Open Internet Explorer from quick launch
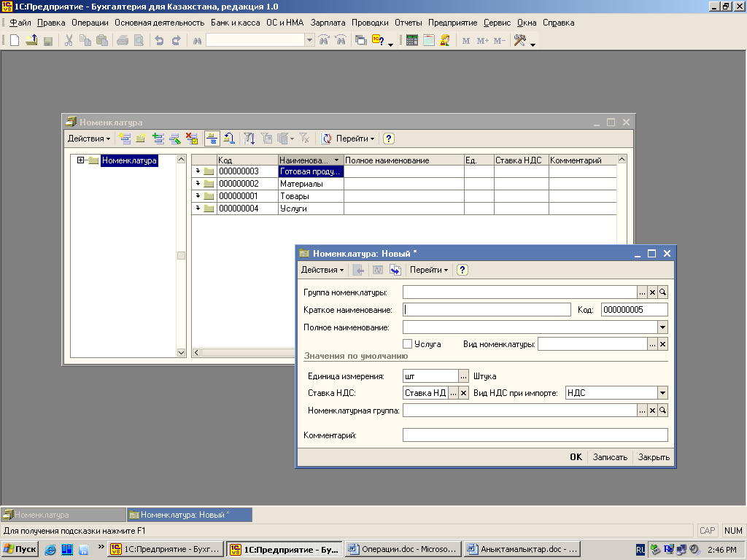The image size is (747, 560). click(50, 550)
